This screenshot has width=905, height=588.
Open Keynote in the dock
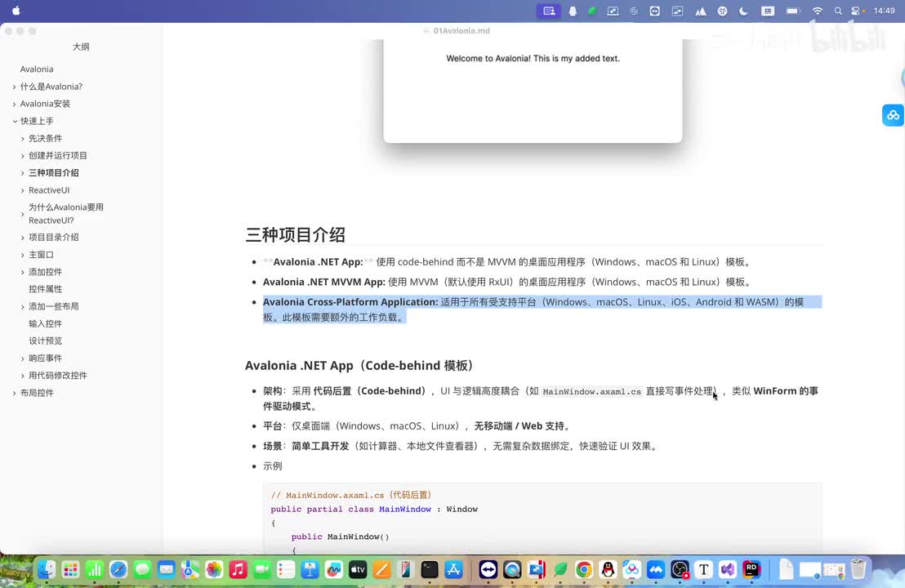point(310,570)
